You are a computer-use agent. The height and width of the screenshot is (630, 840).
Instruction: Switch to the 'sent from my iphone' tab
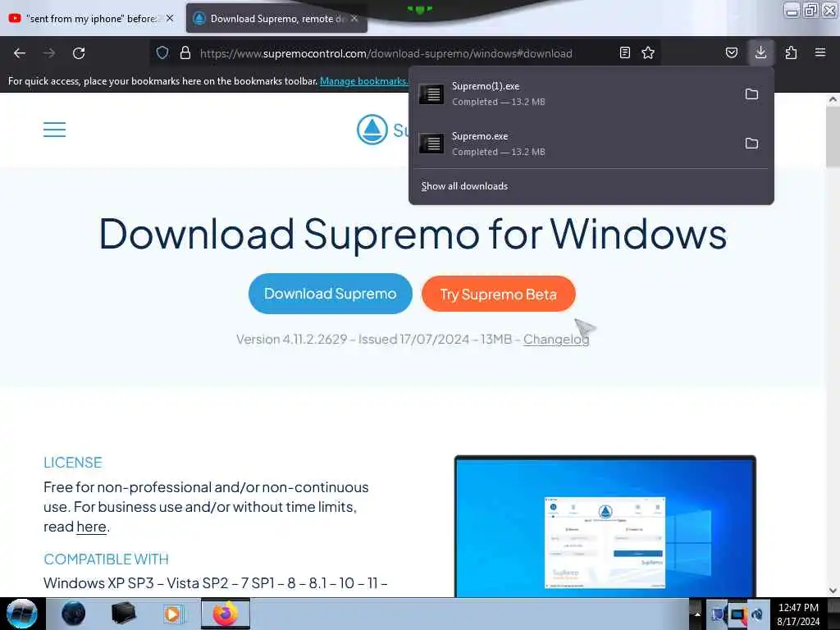pyautogui.click(x=90, y=18)
